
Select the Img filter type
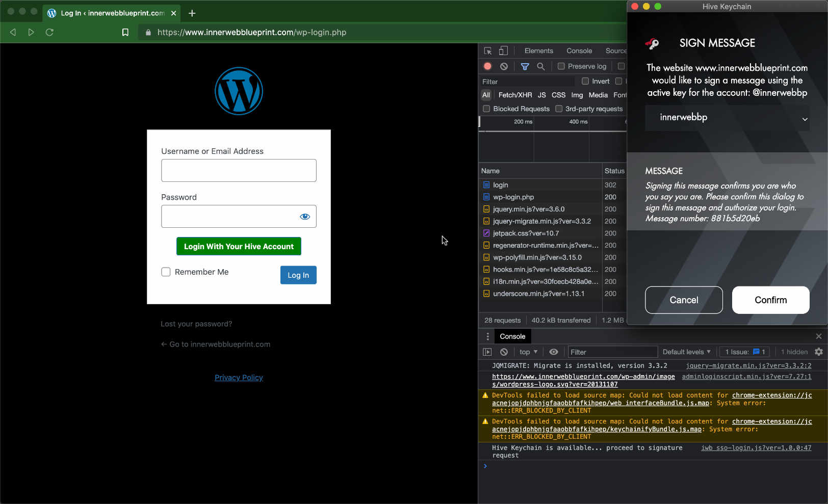point(577,95)
